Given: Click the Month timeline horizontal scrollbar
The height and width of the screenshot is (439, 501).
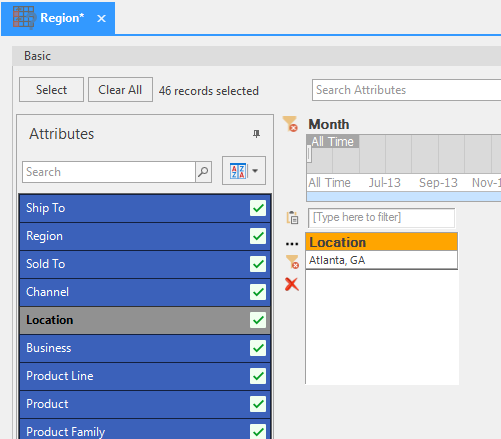Looking at the screenshot, I should tap(404, 196).
